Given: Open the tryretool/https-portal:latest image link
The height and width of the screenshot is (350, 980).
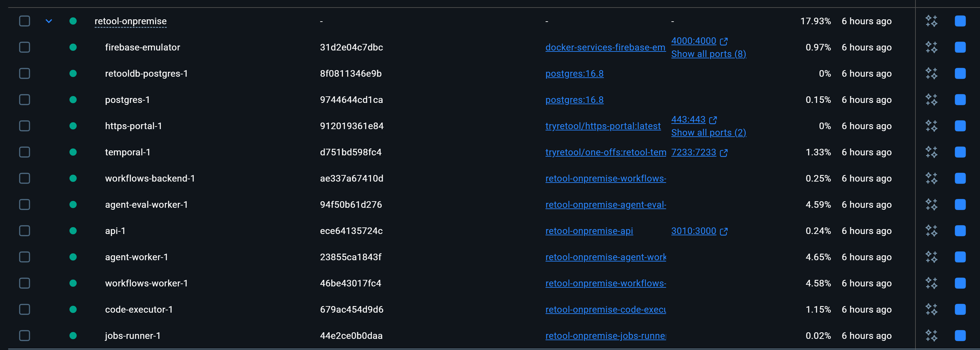Looking at the screenshot, I should pyautogui.click(x=603, y=126).
